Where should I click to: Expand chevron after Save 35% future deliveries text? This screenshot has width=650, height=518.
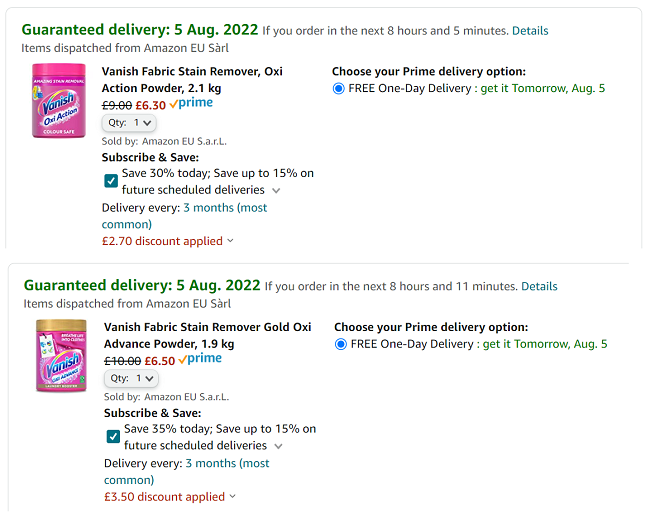(x=279, y=446)
